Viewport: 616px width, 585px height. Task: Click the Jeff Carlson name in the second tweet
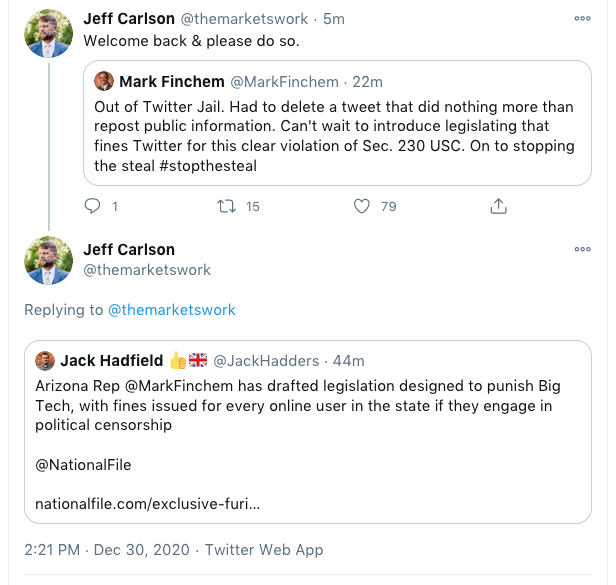128,250
